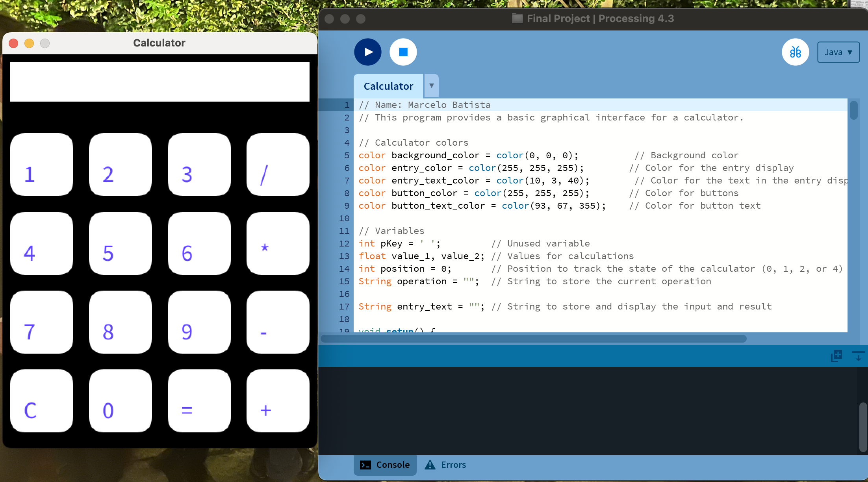Image resolution: width=868 pixels, height=482 pixels.
Task: Click the copy console output icon
Action: point(836,356)
